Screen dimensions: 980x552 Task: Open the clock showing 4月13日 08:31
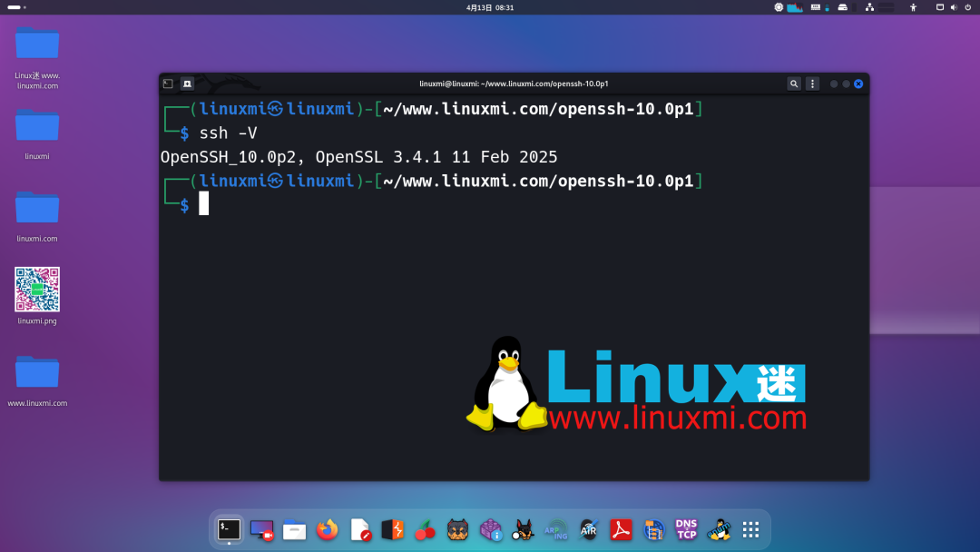click(490, 7)
